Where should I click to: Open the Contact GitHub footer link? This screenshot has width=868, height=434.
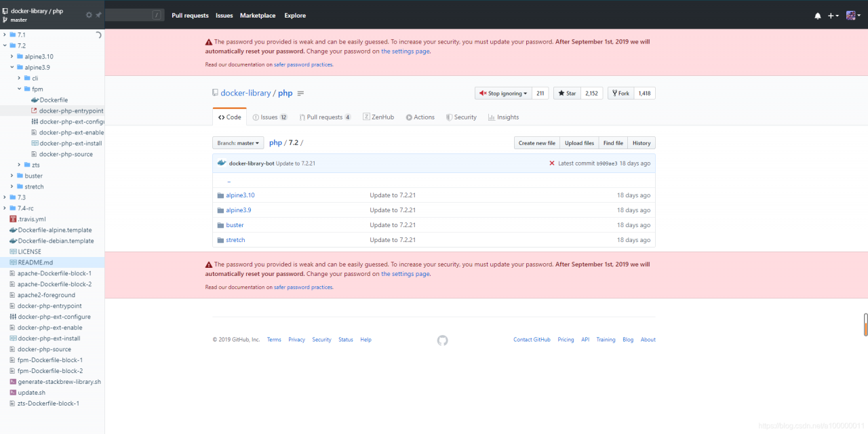(x=532, y=340)
